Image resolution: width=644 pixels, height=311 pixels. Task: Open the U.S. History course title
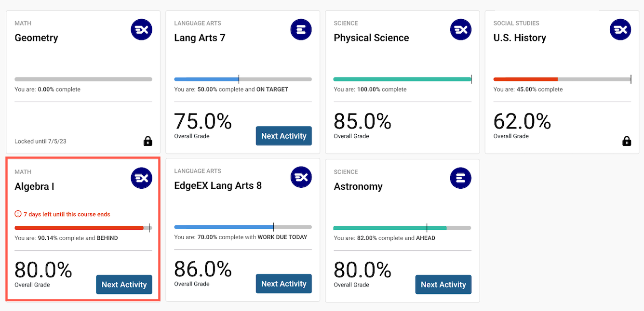coord(520,38)
